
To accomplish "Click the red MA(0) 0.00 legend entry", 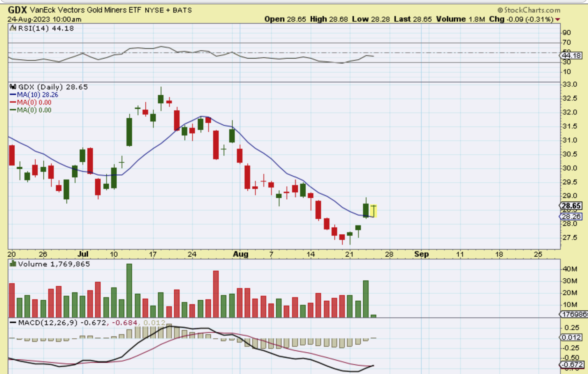I will click(34, 102).
